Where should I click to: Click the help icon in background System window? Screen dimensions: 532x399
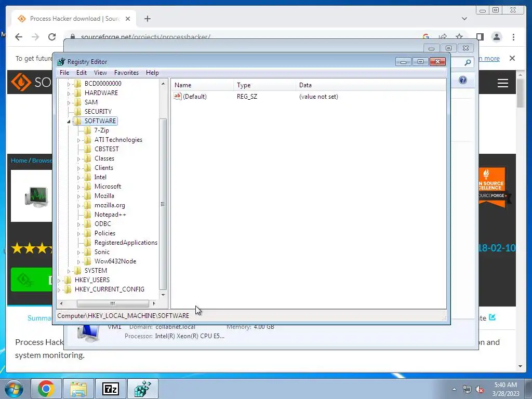pyautogui.click(x=463, y=80)
